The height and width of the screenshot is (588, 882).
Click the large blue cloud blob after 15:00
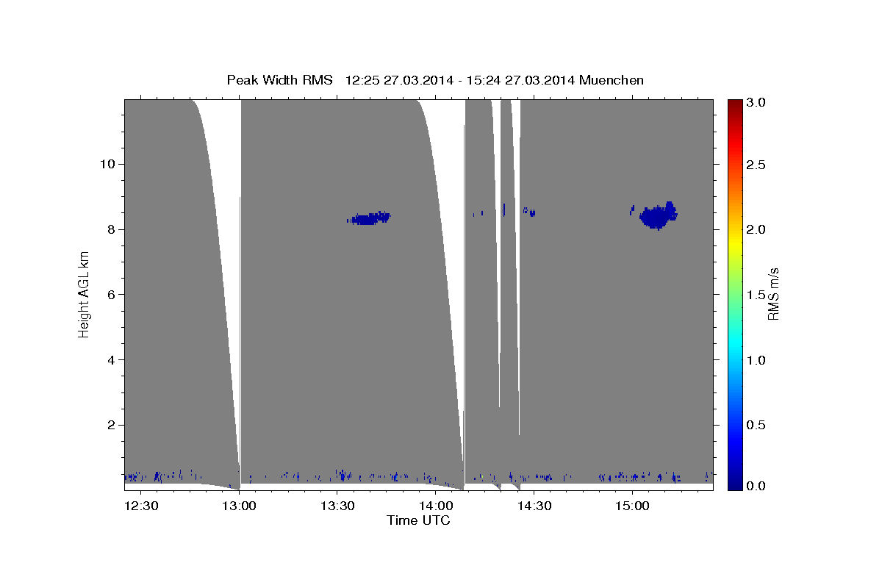(x=659, y=215)
